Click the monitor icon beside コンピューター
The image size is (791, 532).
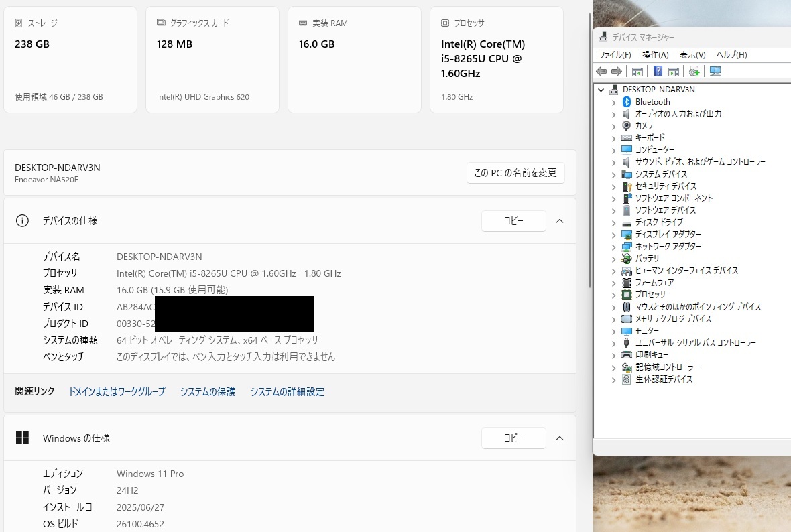[x=627, y=150]
